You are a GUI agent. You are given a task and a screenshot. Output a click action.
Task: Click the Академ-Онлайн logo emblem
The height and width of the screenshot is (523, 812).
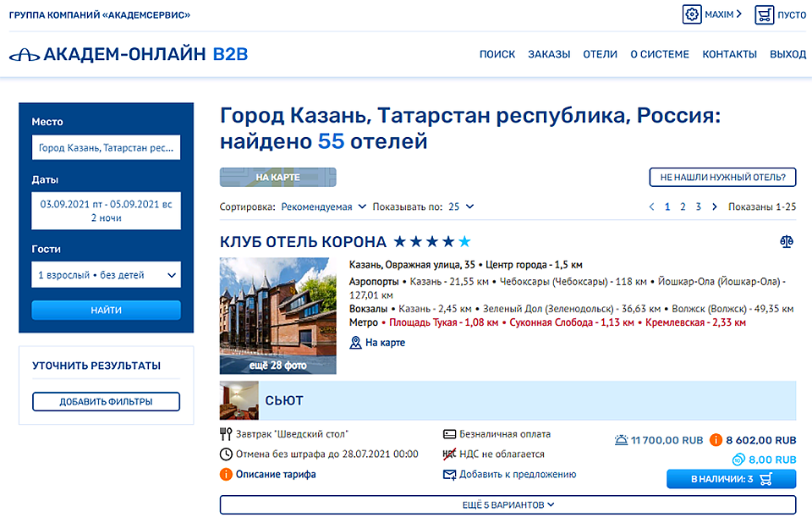point(25,54)
